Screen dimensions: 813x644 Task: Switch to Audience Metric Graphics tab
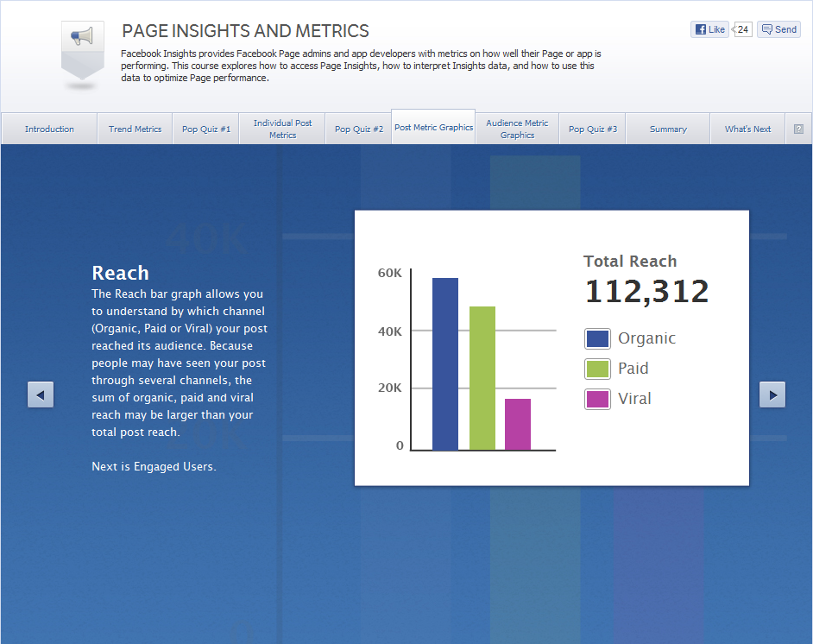[517, 129]
